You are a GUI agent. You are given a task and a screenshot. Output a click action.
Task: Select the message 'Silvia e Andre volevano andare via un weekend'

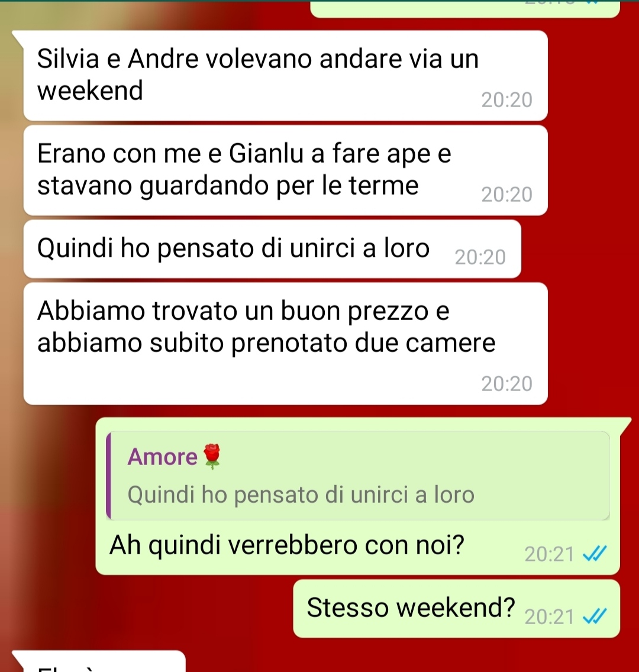pos(285,76)
